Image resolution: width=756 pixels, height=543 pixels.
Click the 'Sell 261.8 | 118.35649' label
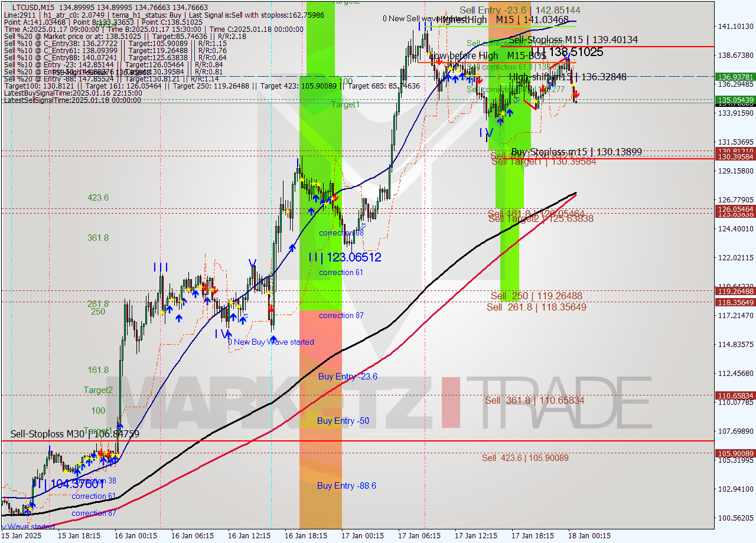[x=536, y=307]
